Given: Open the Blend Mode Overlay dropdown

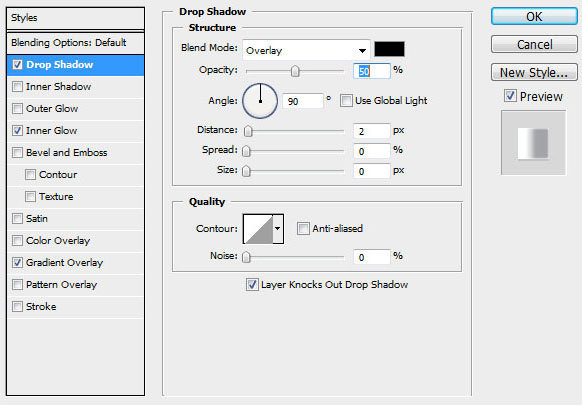Looking at the screenshot, I should coord(306,50).
